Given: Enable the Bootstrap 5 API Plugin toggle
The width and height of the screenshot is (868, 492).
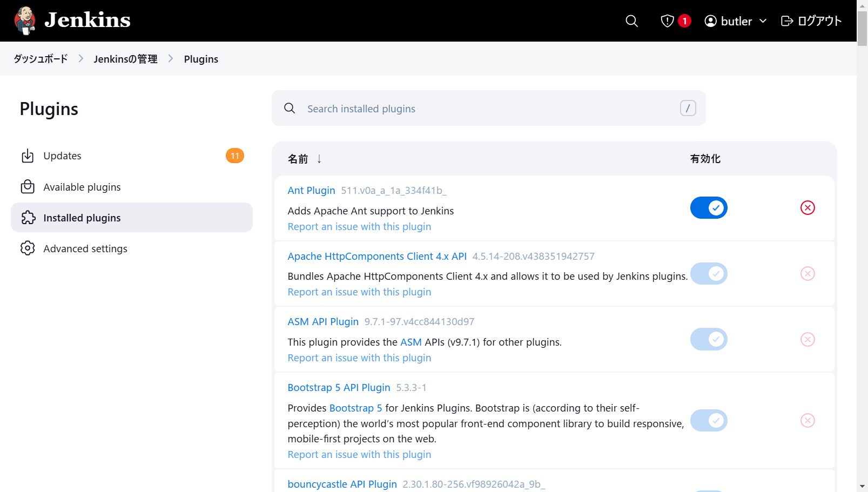Looking at the screenshot, I should 709,420.
